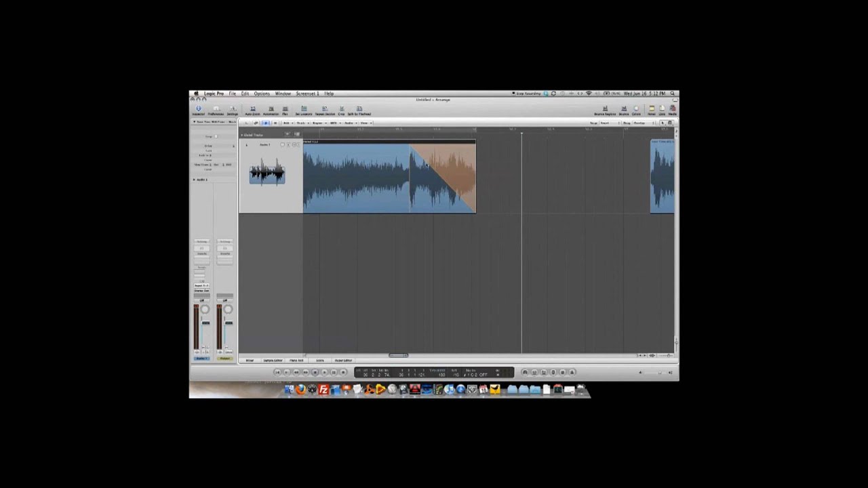Viewport: 868px width, 488px height.
Task: Toggle the metronome click button
Action: [x=572, y=372]
